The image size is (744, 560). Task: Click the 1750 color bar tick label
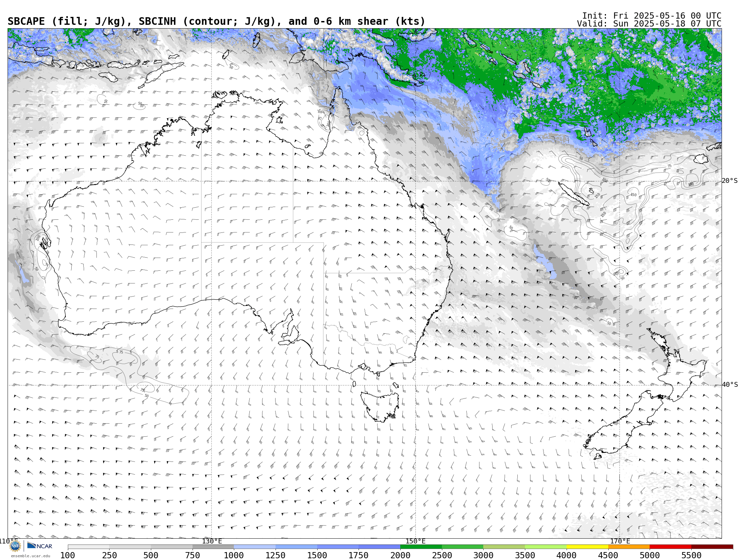pyautogui.click(x=359, y=555)
